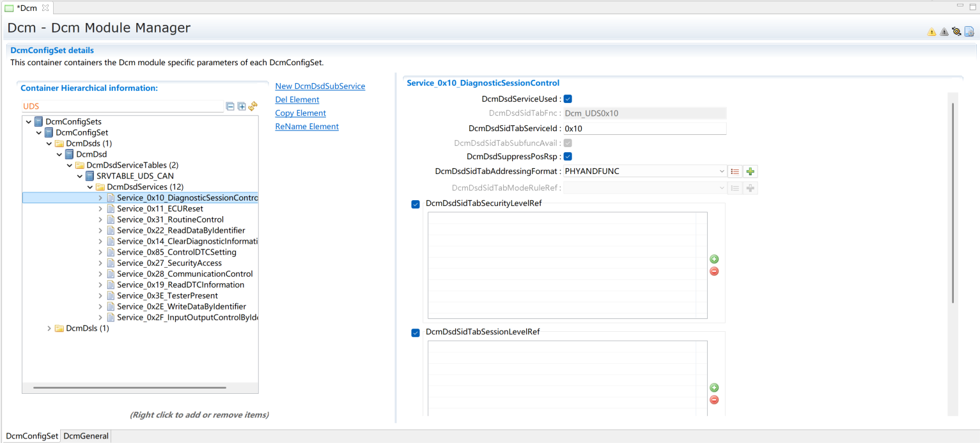
Task: Open the DcmDsdSidTabAddressingFormat dropdown
Action: [x=722, y=171]
